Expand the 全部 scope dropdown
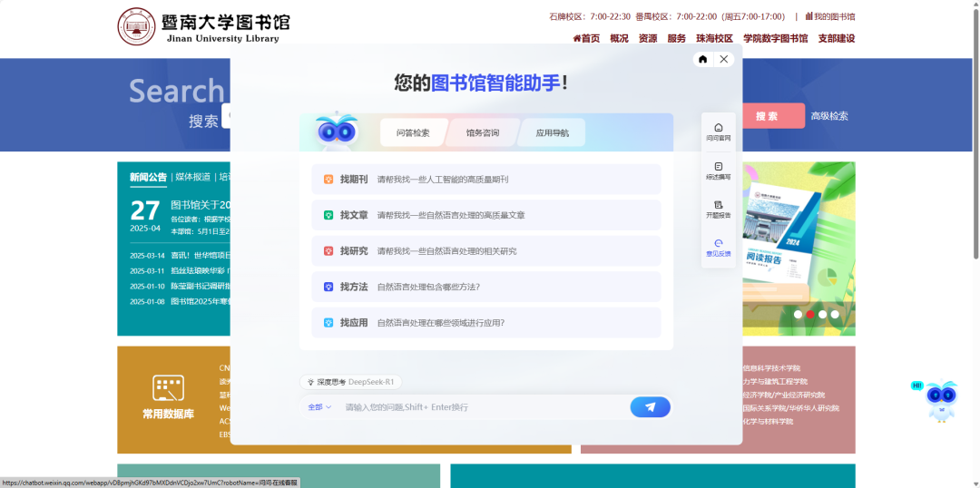Viewport: 980px width, 488px height. (319, 407)
